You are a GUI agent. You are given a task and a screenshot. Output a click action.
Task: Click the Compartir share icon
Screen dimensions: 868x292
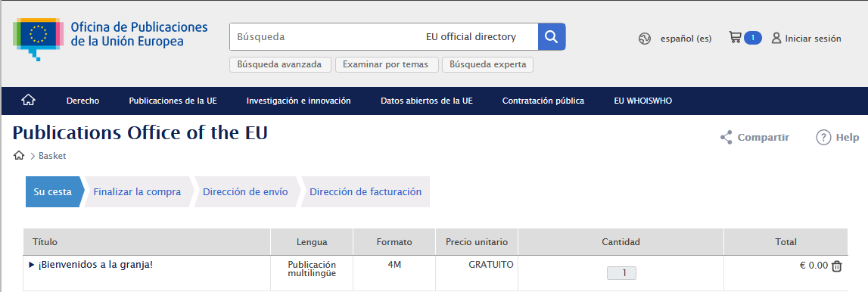726,137
